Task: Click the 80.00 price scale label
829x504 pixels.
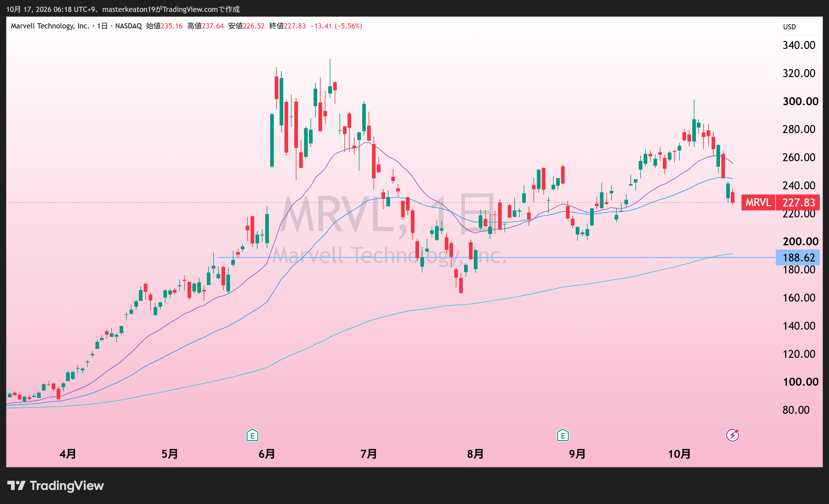Action: coord(796,410)
